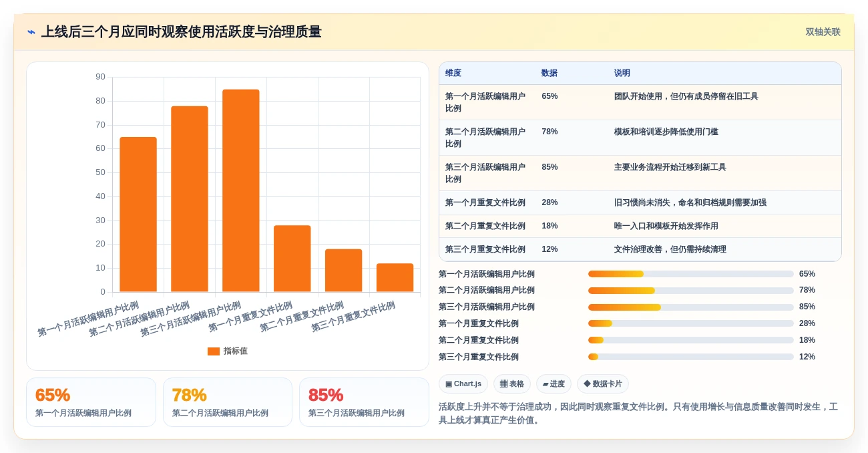Click the 第一个月重复文件比例 table row label

point(485,202)
